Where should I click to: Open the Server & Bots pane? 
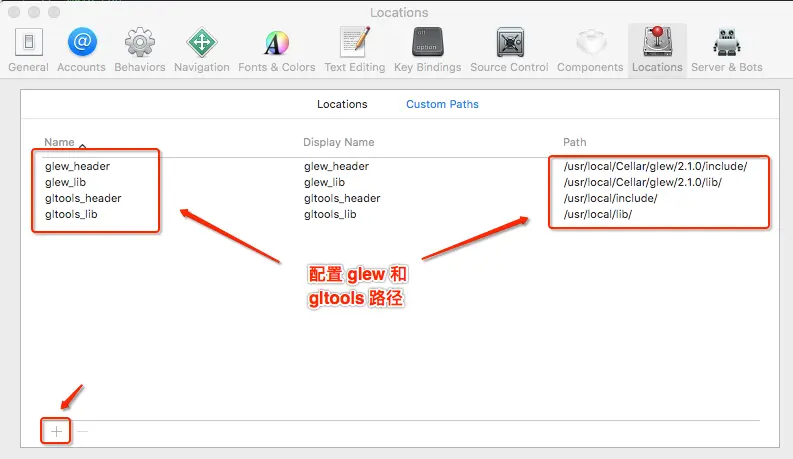727,50
